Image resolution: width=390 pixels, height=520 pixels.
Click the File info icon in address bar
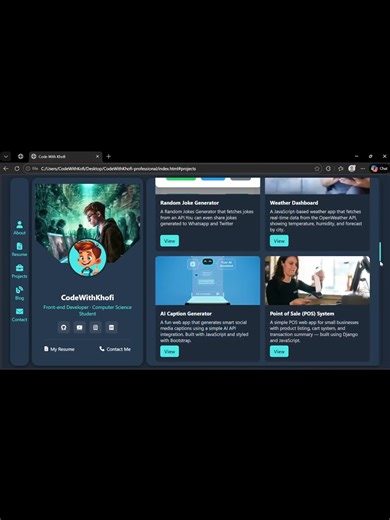click(x=32, y=169)
